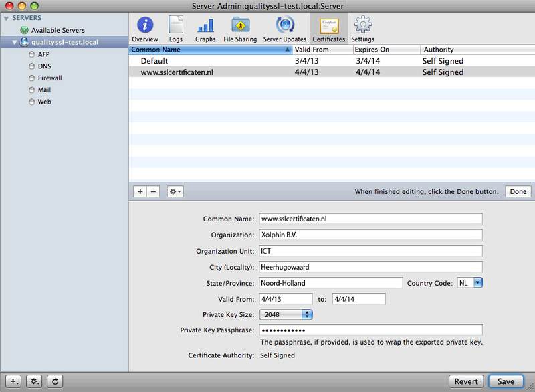Remove the selected certificate with the minus button
The height and width of the screenshot is (392, 535).
[153, 191]
